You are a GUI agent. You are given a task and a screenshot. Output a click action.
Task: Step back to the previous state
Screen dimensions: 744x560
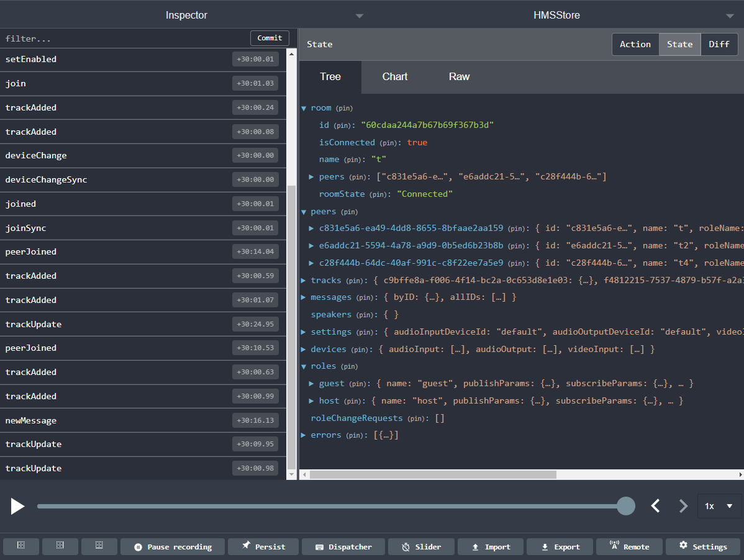click(x=655, y=506)
